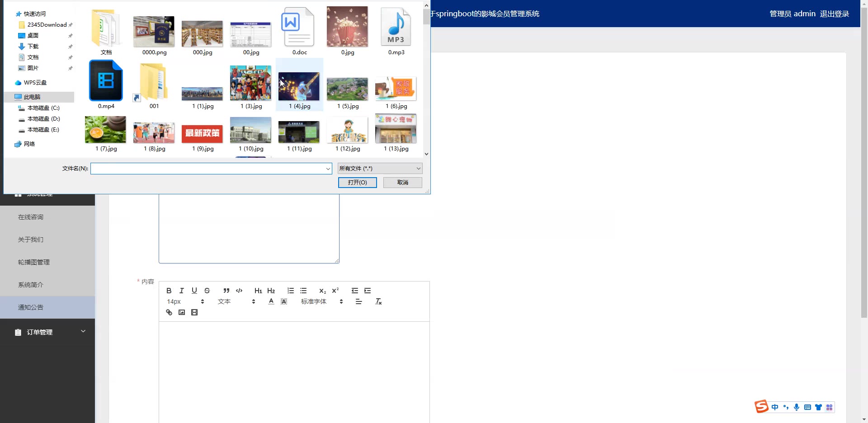Insert a blockquote
868x423 pixels.
tap(226, 291)
